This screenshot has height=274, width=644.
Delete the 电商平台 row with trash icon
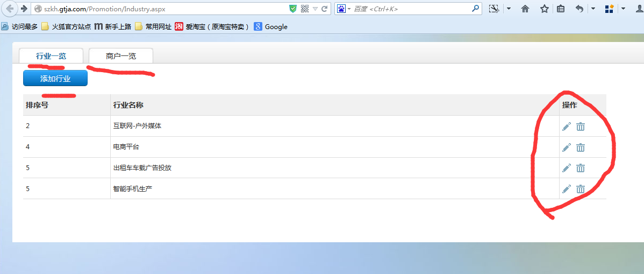[x=581, y=147]
